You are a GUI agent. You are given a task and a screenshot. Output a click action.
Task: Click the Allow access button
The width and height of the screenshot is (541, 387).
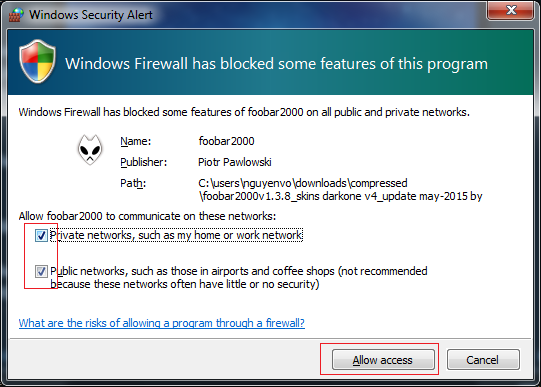point(383,360)
